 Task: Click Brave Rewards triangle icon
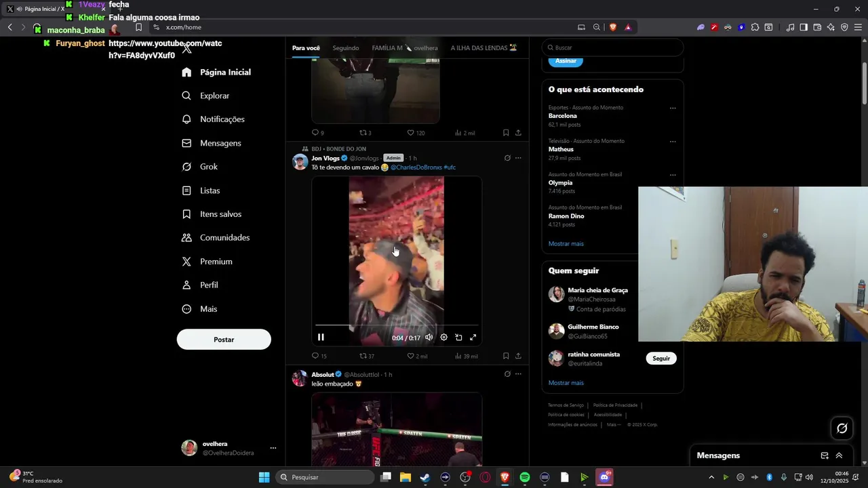click(x=628, y=27)
